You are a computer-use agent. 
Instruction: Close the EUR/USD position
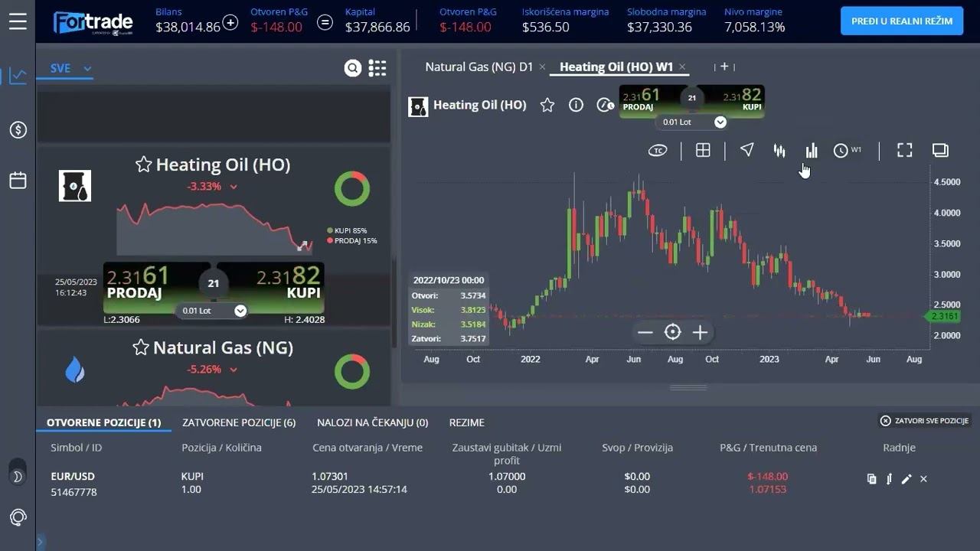(x=923, y=479)
